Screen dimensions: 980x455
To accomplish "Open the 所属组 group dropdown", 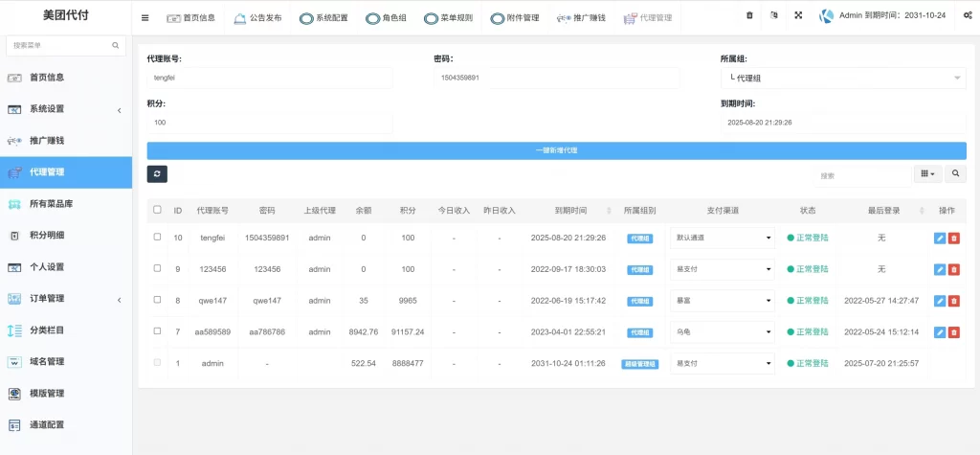I will pyautogui.click(x=842, y=78).
